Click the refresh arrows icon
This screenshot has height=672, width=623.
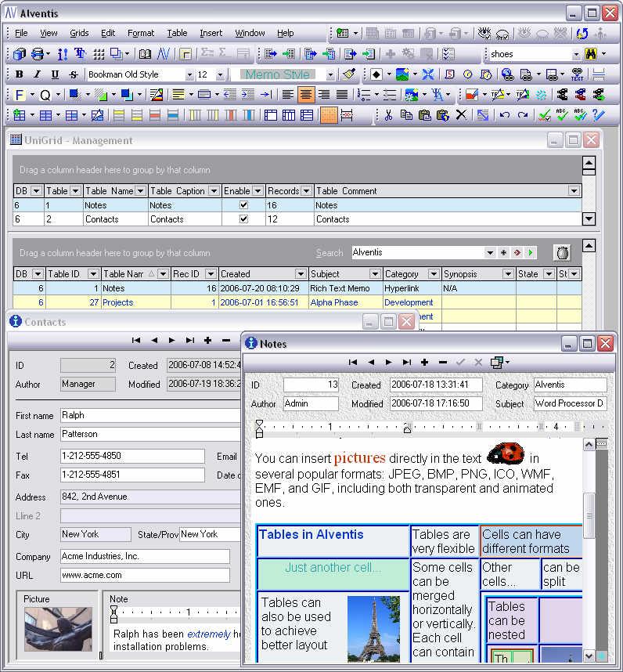(582, 33)
